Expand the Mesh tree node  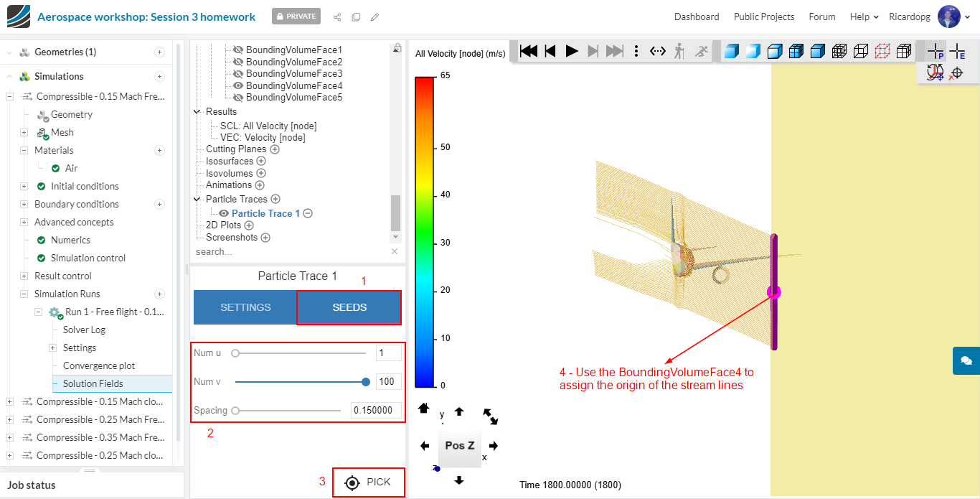24,133
